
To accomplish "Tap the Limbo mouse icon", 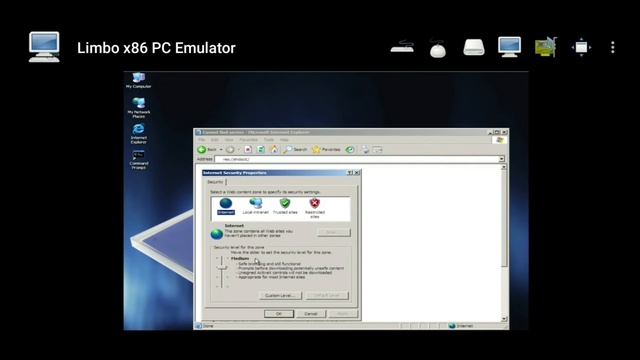I will (x=438, y=48).
